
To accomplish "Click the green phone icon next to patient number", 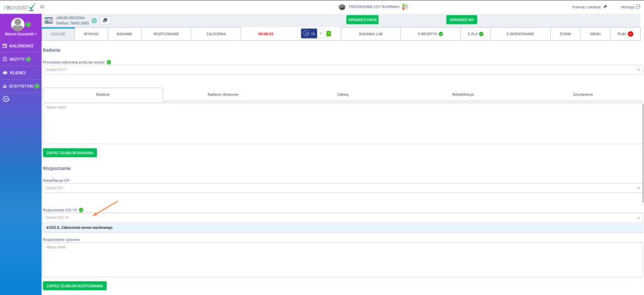I will tap(94, 20).
